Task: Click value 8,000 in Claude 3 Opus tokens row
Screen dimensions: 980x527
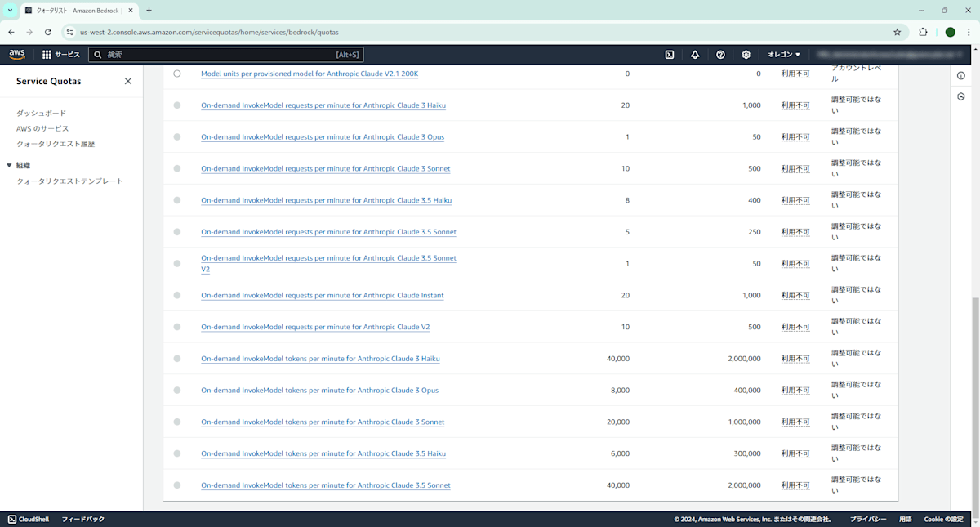Action: click(620, 391)
